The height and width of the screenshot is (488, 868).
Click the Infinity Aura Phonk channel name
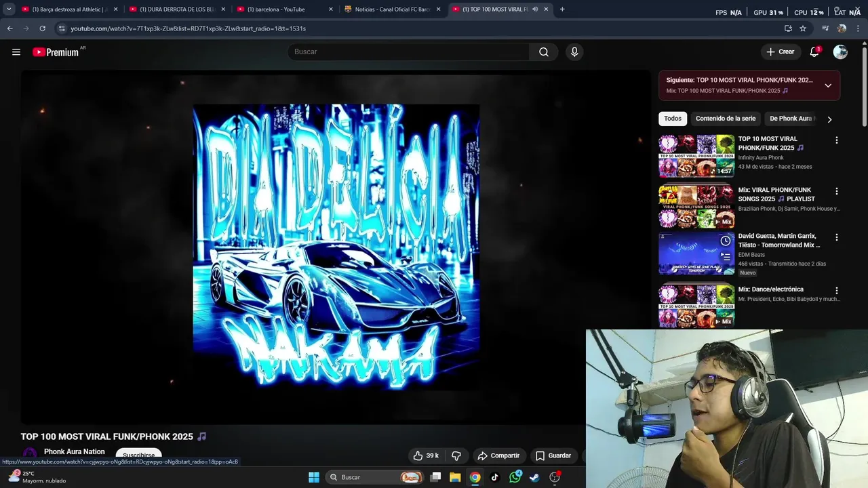[x=761, y=158]
